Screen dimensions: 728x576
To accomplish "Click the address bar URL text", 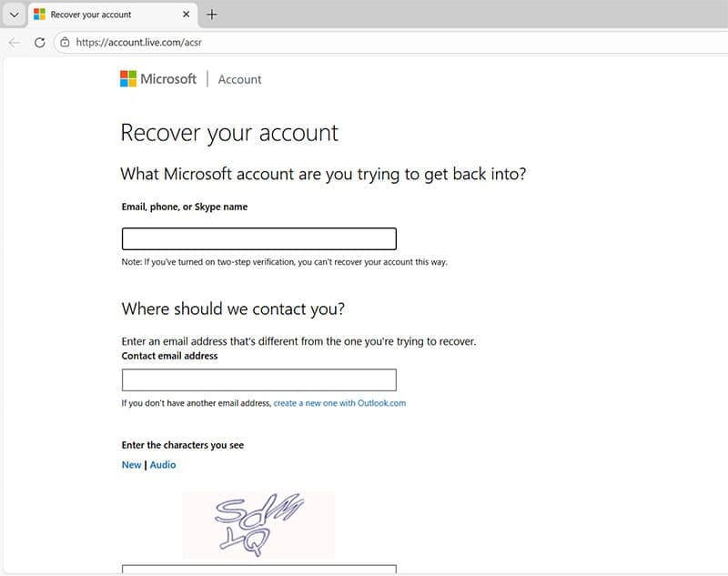I will pyautogui.click(x=139, y=42).
